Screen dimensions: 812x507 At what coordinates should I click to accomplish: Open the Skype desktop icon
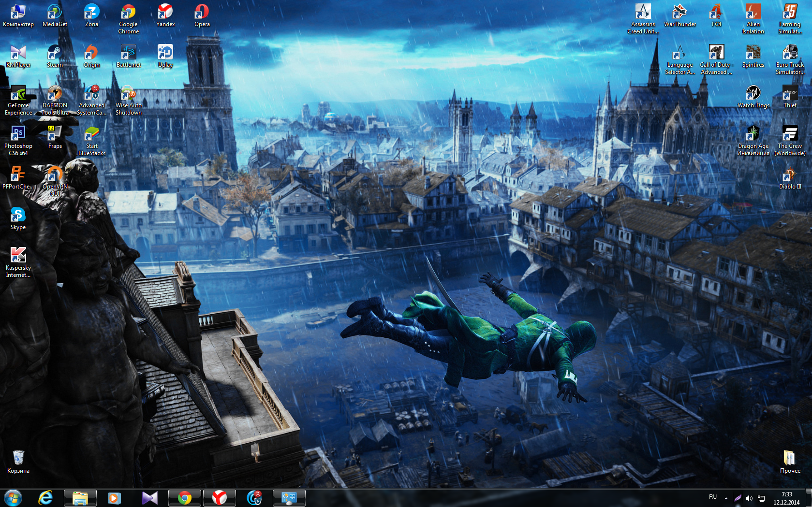click(18, 218)
